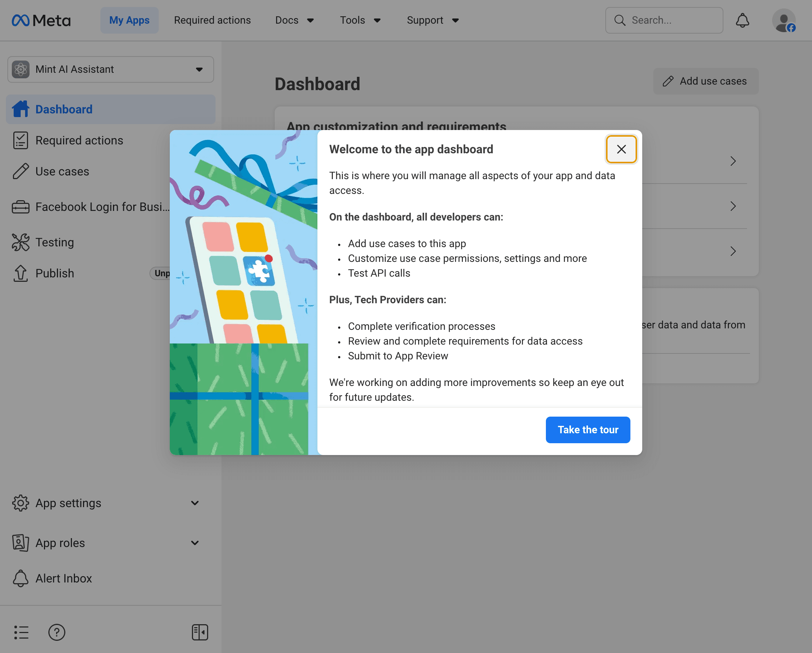Open the help question mark icon
Image resolution: width=812 pixels, height=653 pixels.
[57, 632]
